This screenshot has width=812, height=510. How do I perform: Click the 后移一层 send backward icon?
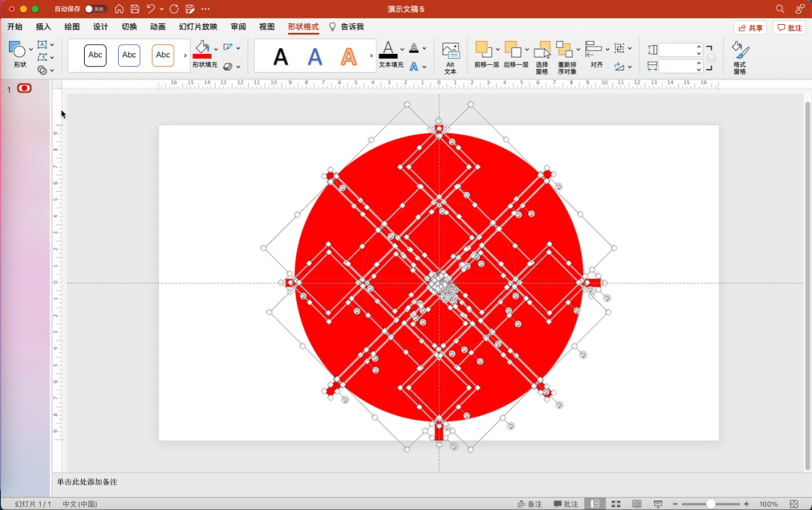[514, 50]
